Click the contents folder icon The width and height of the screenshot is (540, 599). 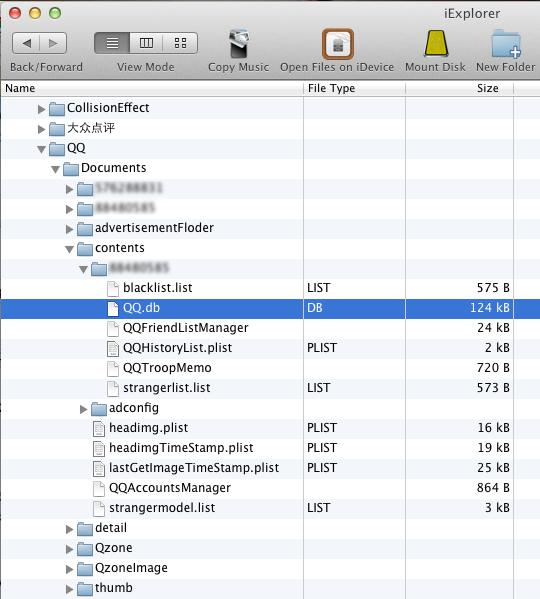tap(85, 249)
